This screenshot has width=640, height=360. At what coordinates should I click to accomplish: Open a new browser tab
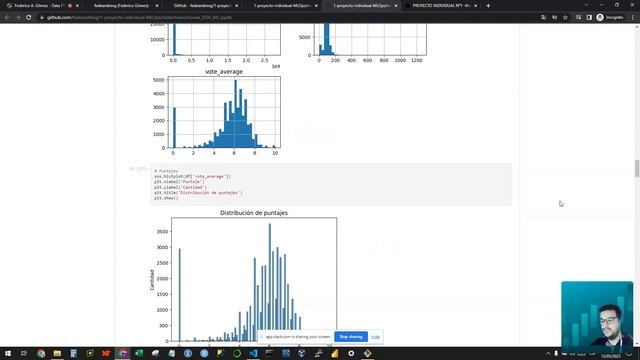pyautogui.click(x=488, y=6)
